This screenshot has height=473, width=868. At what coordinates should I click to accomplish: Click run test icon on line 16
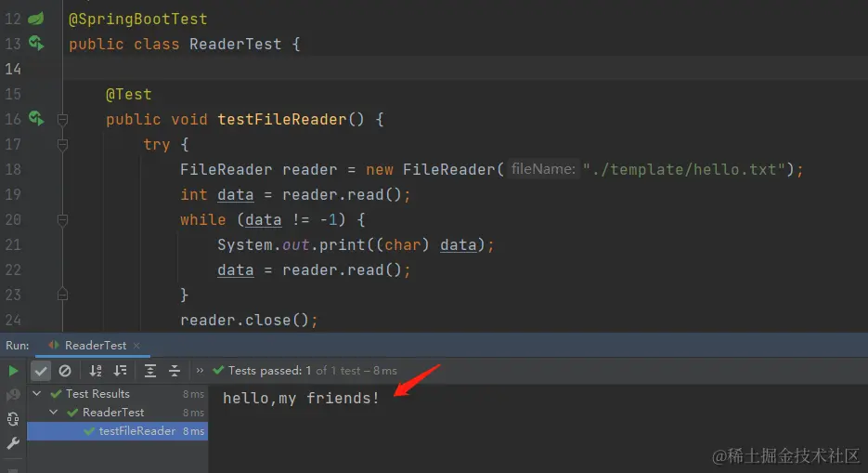(x=36, y=118)
